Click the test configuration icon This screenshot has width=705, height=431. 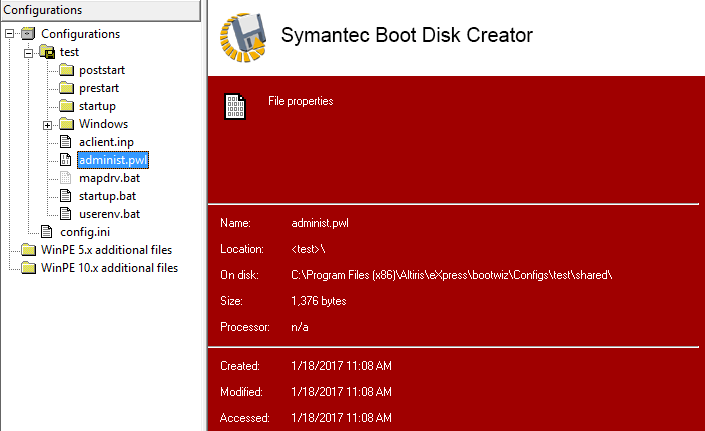pyautogui.click(x=47, y=52)
